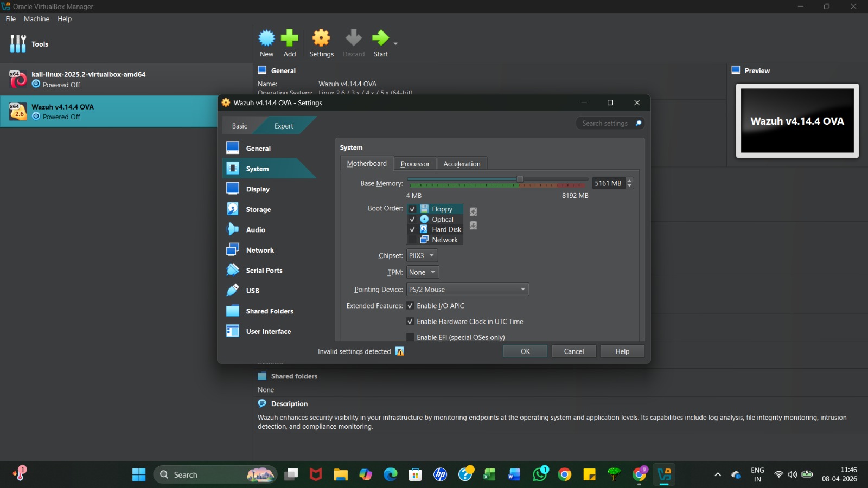Switch to the Motherboard tab
The width and height of the screenshot is (868, 488).
(367, 163)
